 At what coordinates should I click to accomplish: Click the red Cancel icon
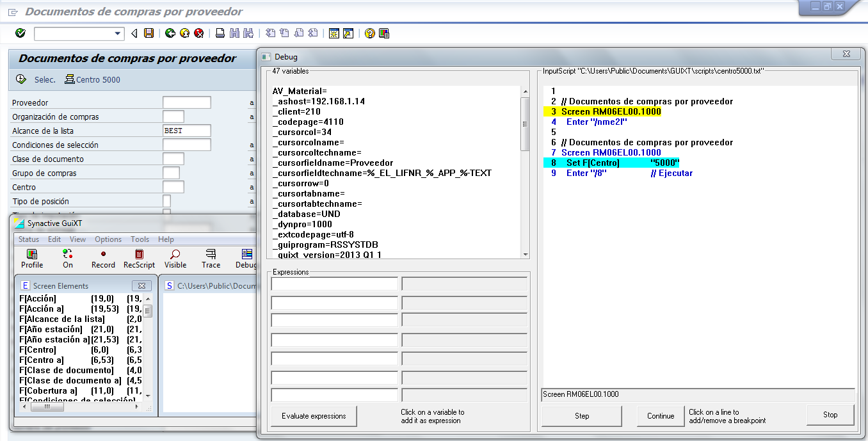(199, 33)
